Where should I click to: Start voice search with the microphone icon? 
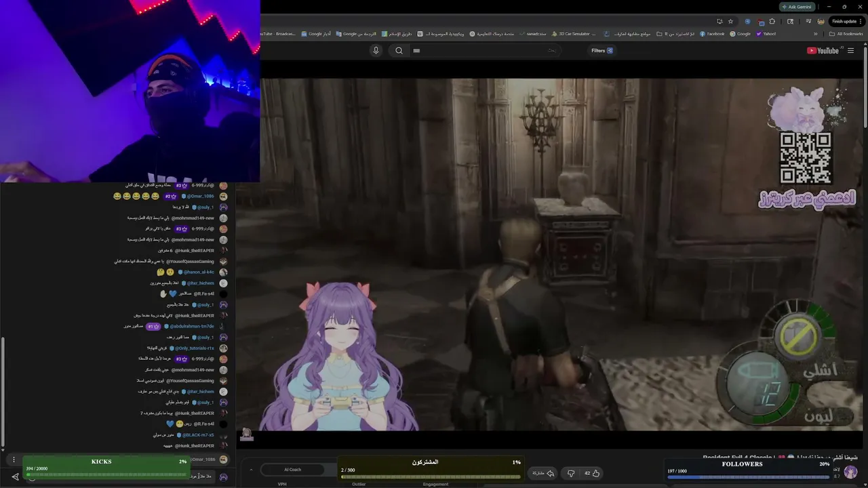376,51
